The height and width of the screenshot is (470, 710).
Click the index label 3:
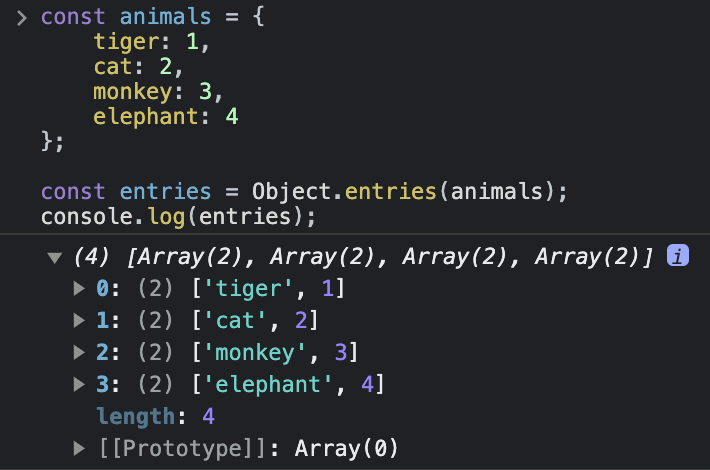[x=108, y=384]
